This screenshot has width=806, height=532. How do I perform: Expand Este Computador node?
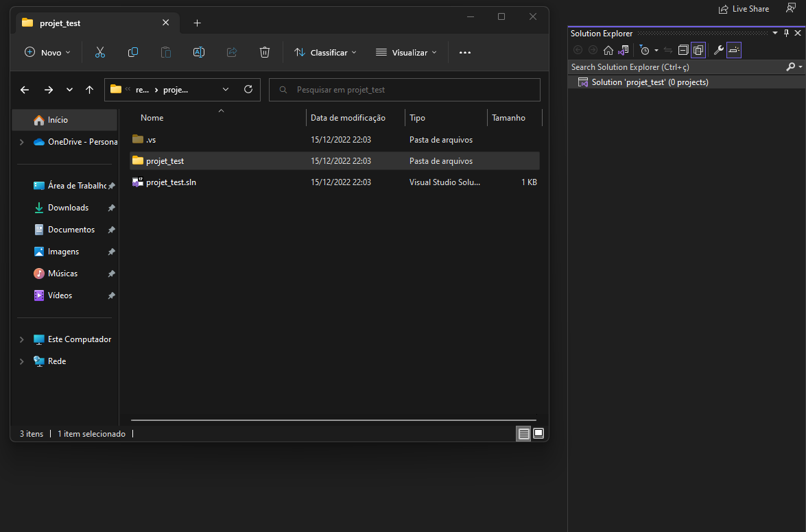[21, 339]
